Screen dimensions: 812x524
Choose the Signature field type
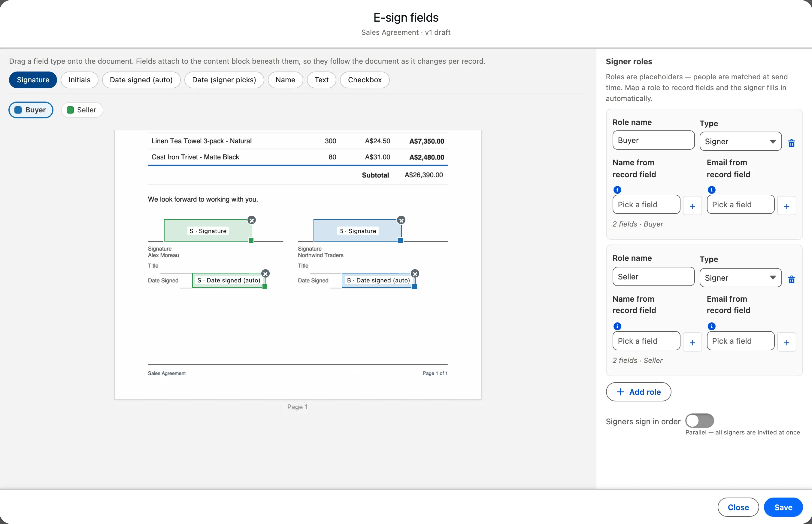[33, 80]
